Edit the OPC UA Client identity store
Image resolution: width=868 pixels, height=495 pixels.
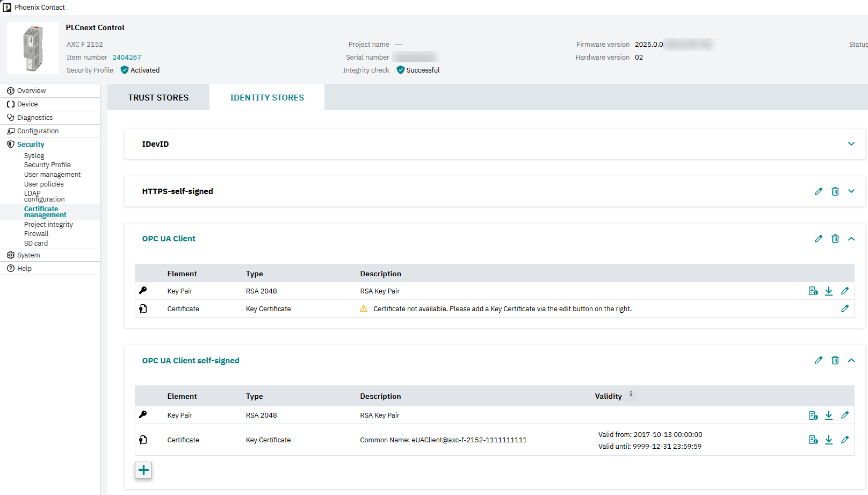[x=819, y=239]
